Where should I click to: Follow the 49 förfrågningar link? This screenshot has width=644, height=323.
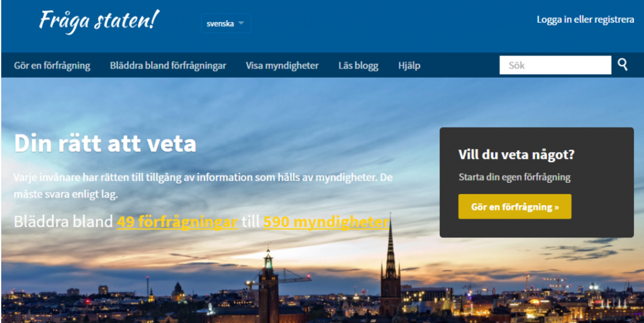coord(177,222)
